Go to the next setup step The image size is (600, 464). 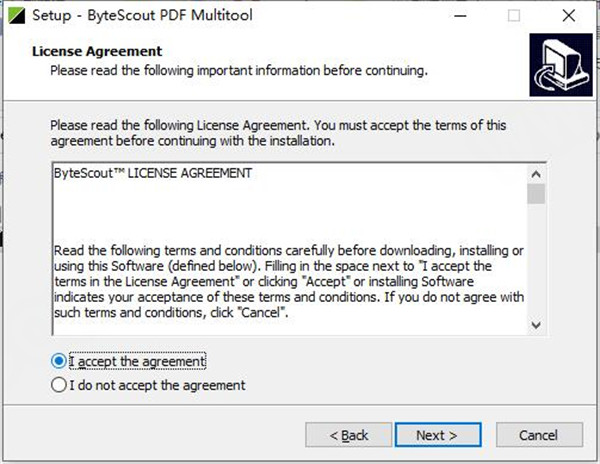(438, 435)
